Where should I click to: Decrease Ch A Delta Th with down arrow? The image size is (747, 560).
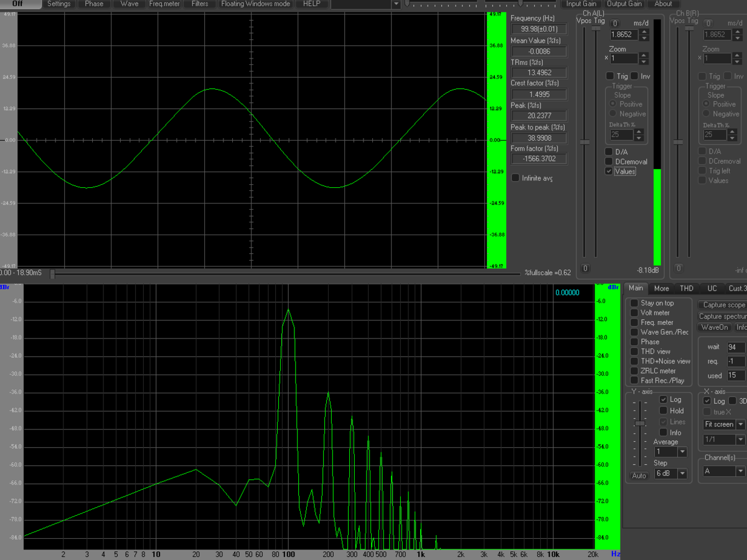[639, 138]
